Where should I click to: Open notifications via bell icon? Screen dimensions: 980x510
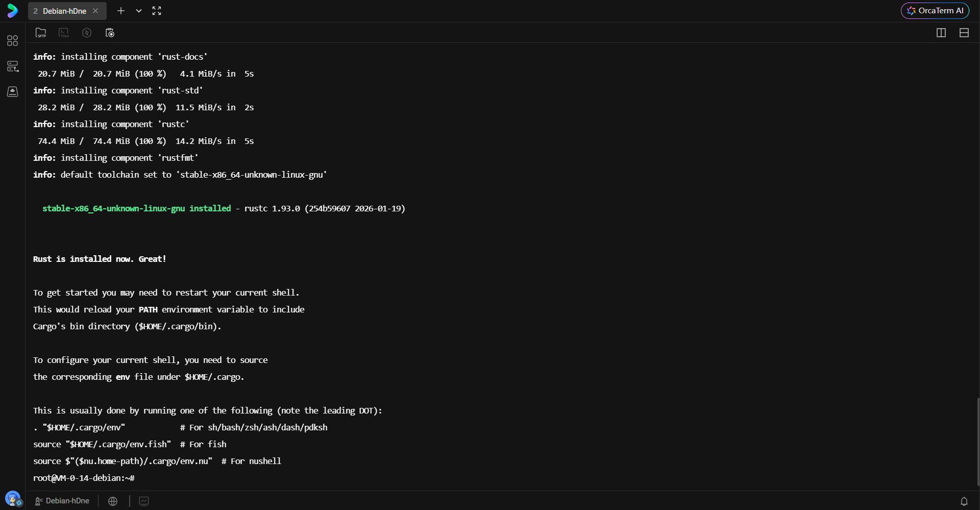tap(964, 501)
